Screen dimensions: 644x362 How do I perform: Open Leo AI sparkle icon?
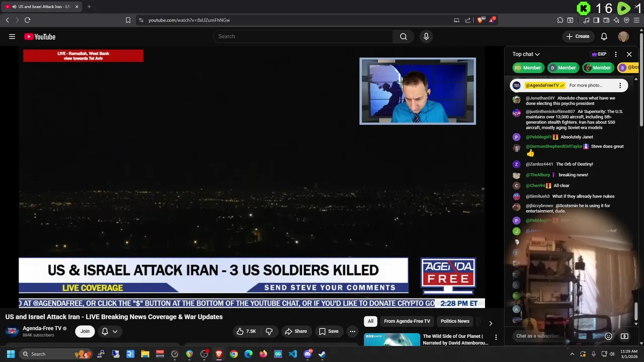point(616,20)
